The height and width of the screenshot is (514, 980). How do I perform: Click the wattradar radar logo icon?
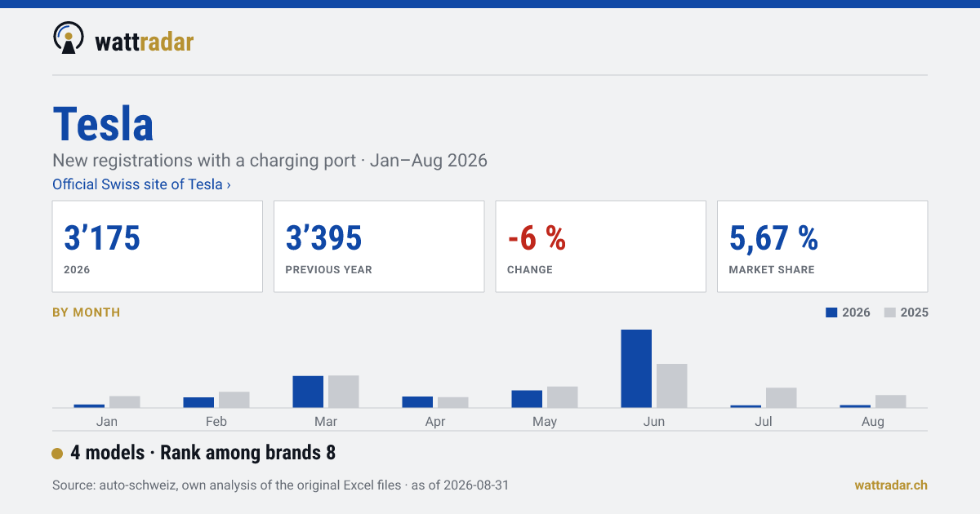coord(69,38)
